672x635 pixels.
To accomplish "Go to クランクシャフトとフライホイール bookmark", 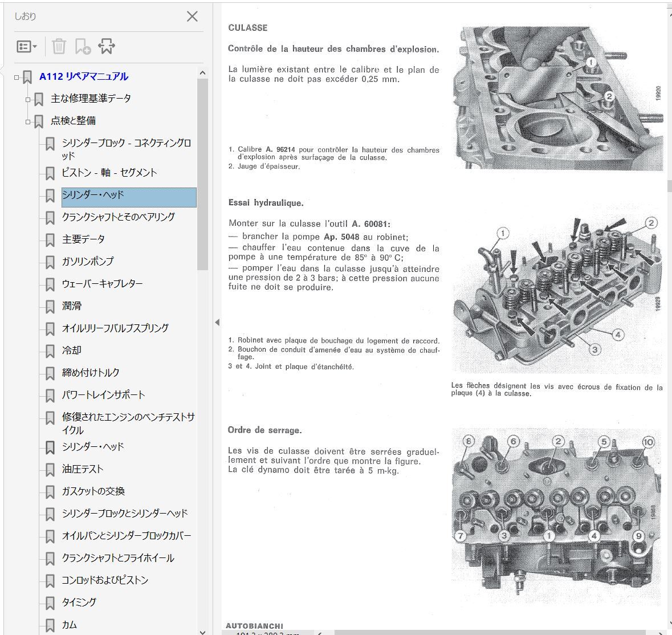I will [x=118, y=558].
